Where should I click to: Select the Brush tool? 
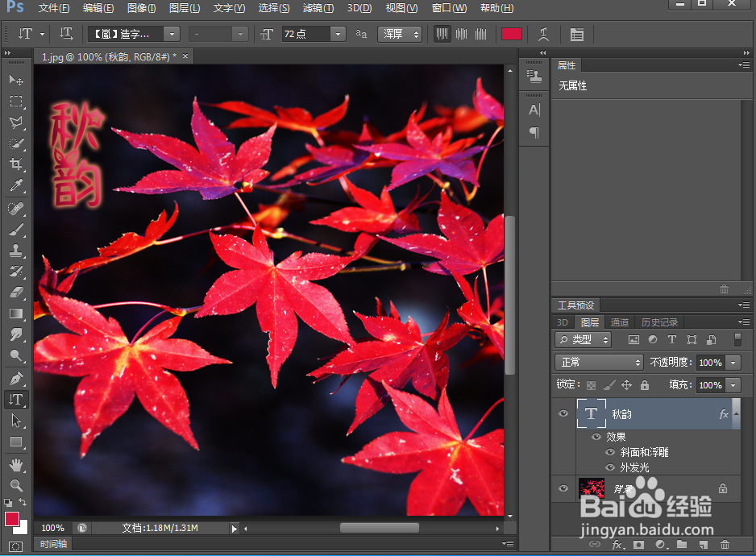pyautogui.click(x=16, y=230)
